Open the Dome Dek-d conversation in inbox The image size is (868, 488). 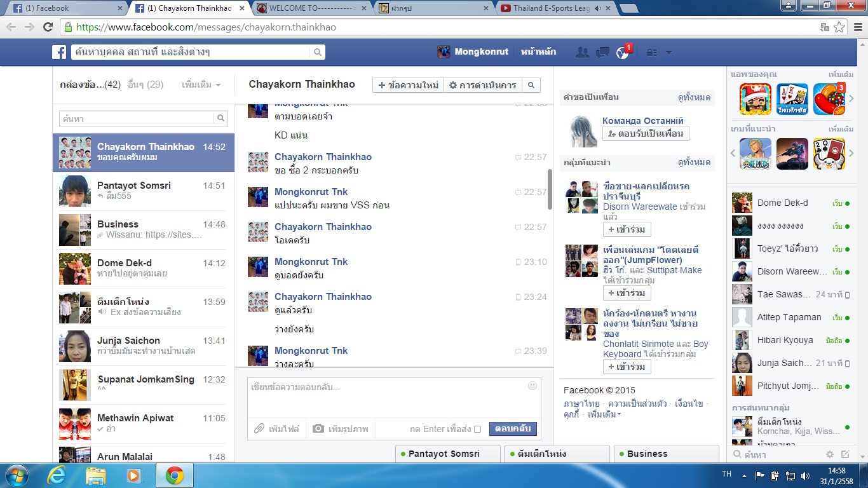coord(144,268)
